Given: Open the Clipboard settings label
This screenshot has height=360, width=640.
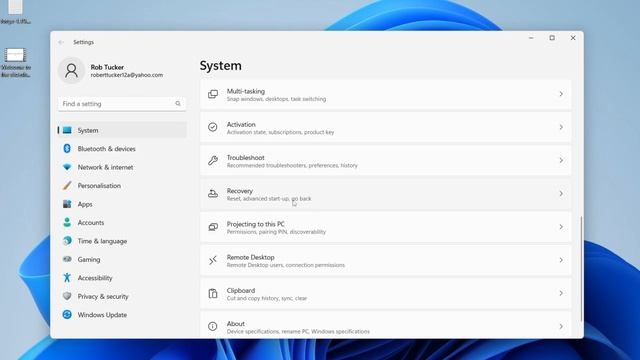Looking at the screenshot, I should pos(240,291).
